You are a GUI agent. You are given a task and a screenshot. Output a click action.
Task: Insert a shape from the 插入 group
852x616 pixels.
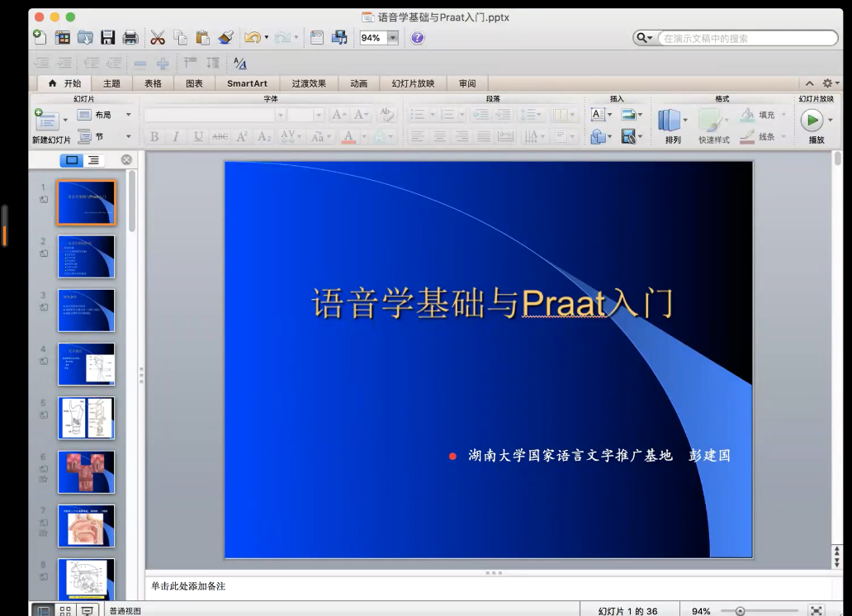(598, 136)
